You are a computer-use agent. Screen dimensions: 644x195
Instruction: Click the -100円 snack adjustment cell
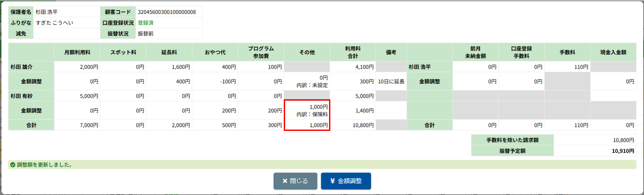[215, 81]
